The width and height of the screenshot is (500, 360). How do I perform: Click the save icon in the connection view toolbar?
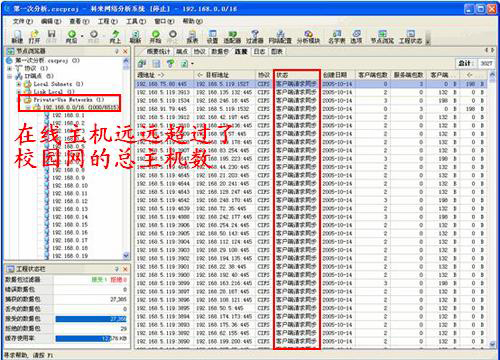pos(156,63)
